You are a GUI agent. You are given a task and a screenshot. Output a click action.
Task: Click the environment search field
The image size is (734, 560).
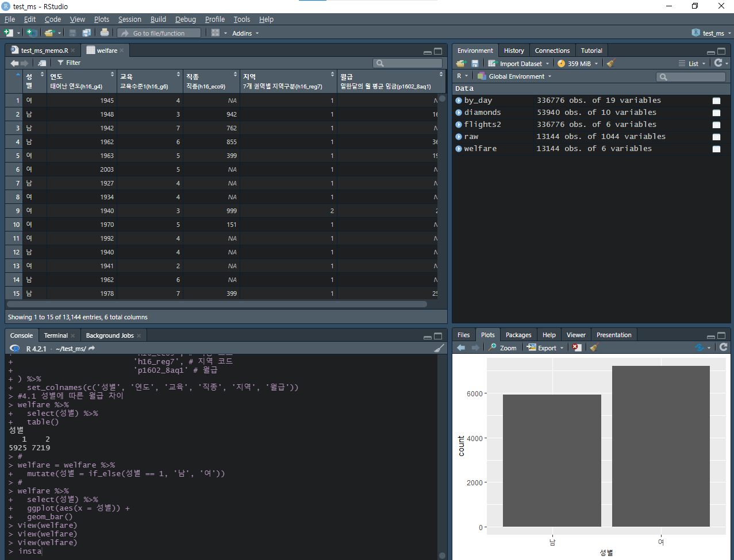(690, 76)
